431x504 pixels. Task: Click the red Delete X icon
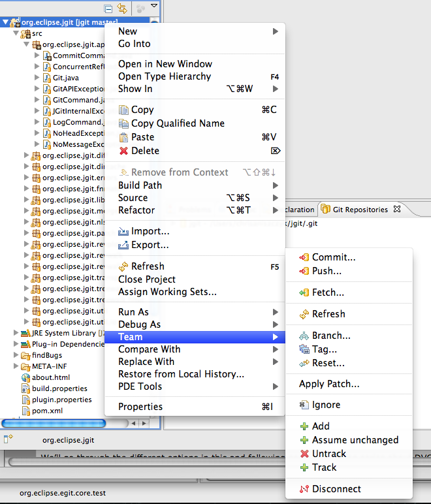(123, 151)
